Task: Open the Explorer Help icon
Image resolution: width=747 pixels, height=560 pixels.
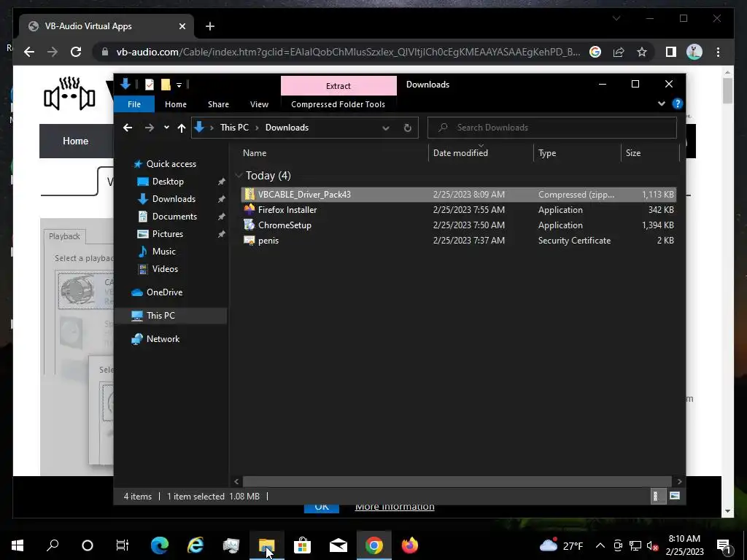Action: point(678,104)
